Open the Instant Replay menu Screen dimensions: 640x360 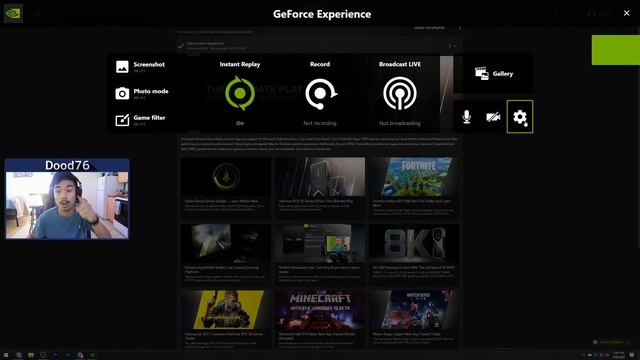(x=240, y=93)
